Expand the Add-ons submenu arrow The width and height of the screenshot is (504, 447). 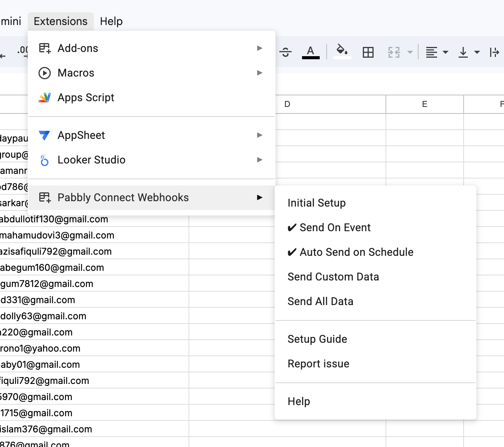click(260, 48)
